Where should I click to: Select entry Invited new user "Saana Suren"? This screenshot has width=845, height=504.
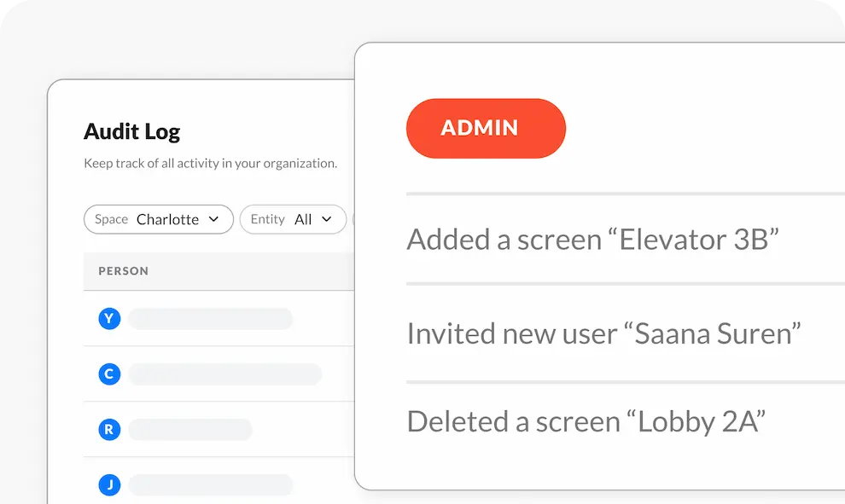pos(603,333)
